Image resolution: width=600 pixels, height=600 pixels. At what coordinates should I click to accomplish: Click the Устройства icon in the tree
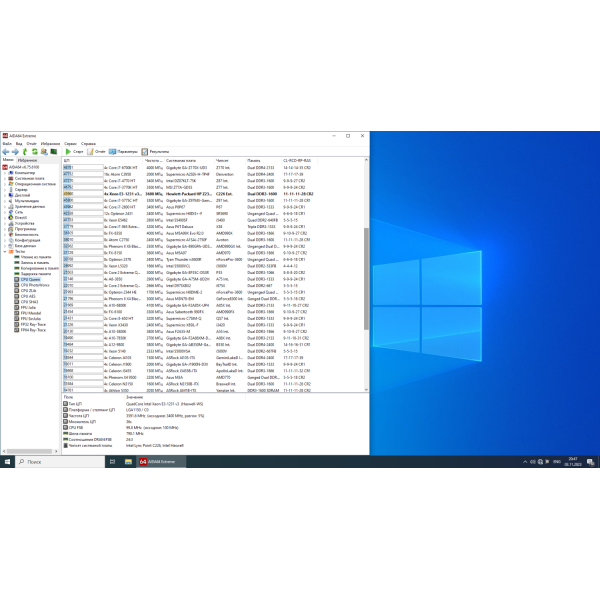pyautogui.click(x=11, y=223)
